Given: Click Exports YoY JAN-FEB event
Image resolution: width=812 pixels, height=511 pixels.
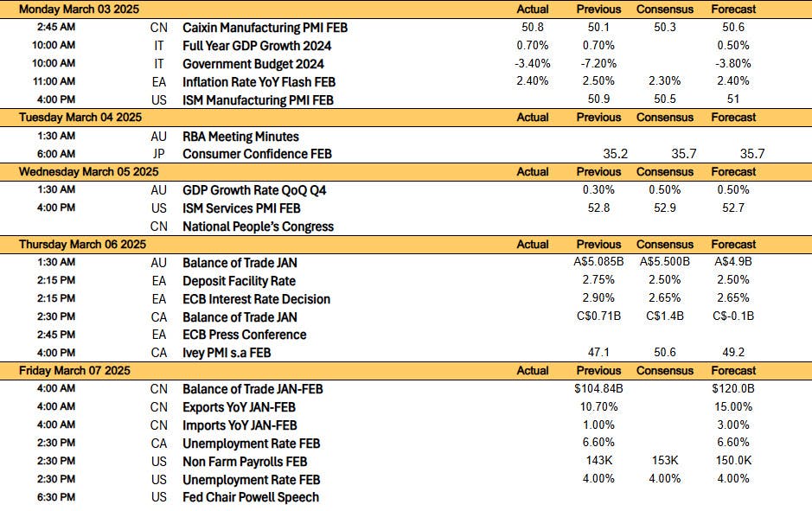Looking at the screenshot, I should tap(239, 407).
